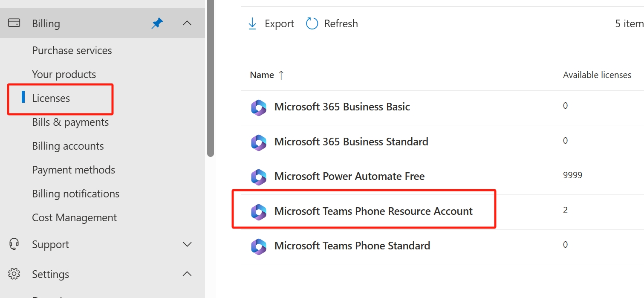The image size is (644, 298).
Task: Click Microsoft Power Automate Free product icon
Action: [258, 176]
